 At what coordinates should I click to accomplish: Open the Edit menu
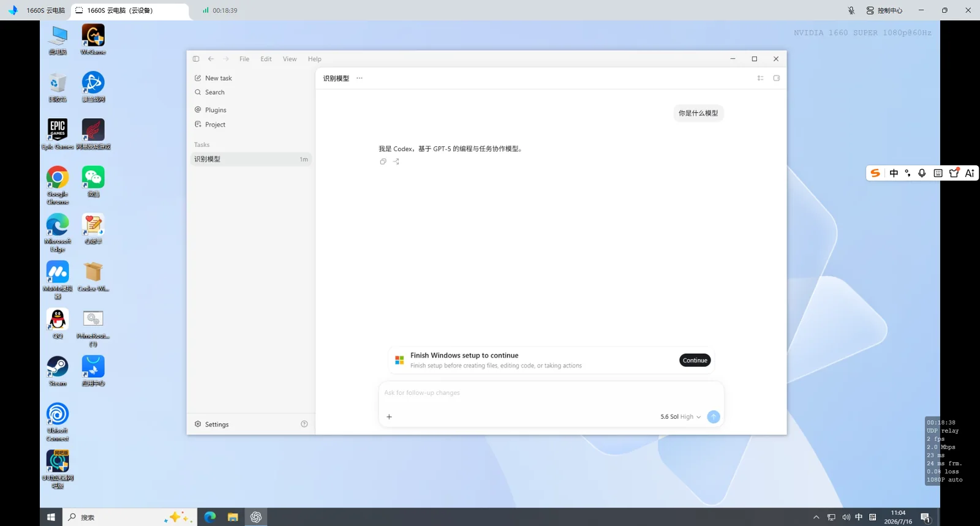[266, 59]
